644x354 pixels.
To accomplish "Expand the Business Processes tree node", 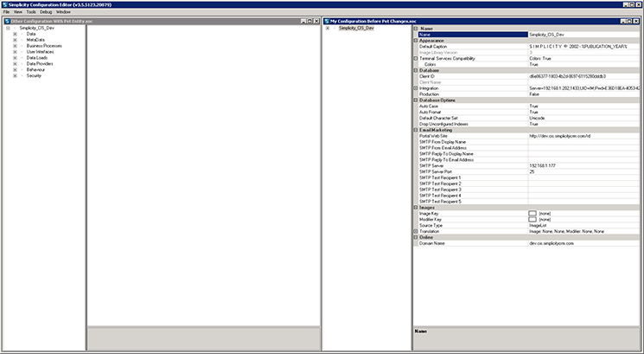I will tap(16, 46).
